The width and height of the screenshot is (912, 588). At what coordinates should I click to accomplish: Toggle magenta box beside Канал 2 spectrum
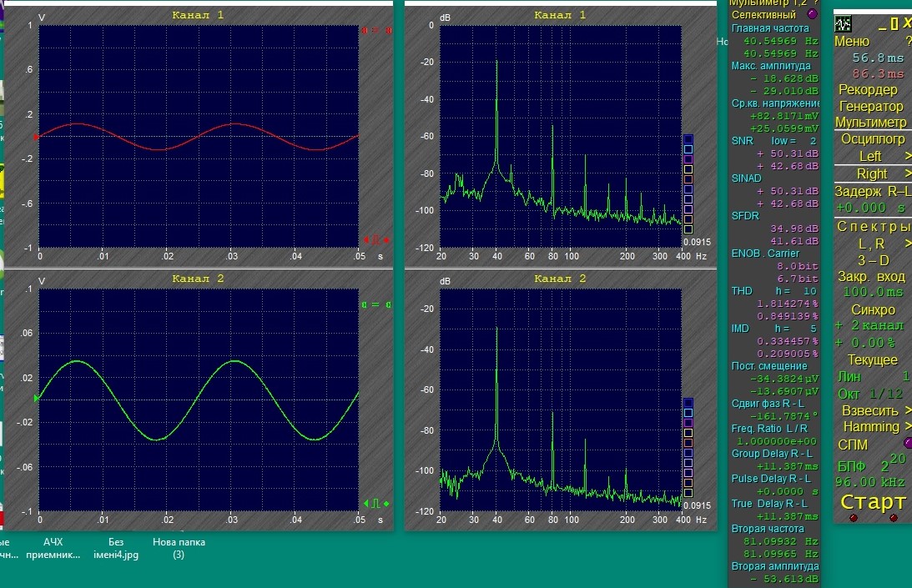pos(688,423)
